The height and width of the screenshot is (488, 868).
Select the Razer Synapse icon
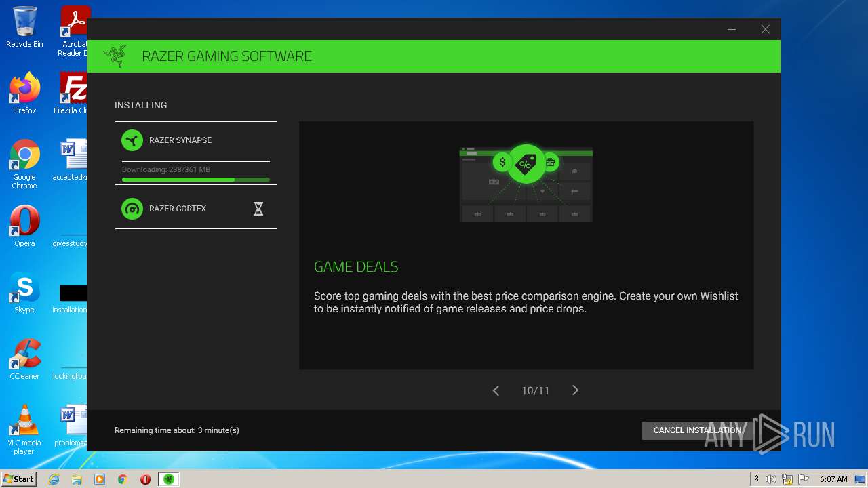coord(132,140)
